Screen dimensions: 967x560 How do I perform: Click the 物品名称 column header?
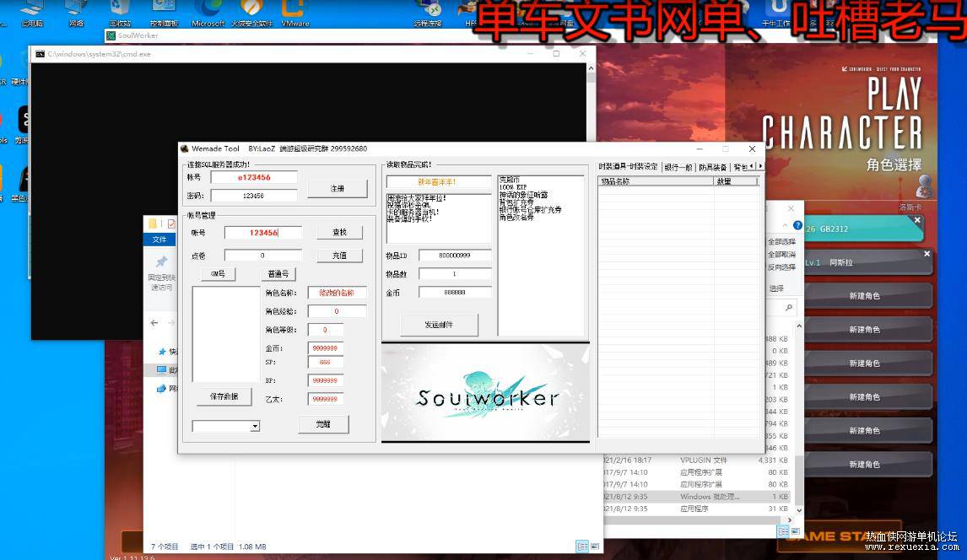[x=656, y=181]
